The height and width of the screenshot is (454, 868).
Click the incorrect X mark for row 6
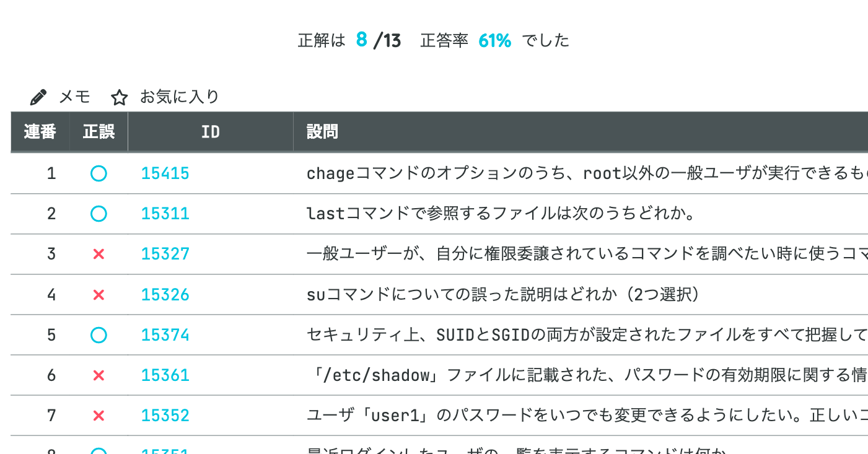[x=99, y=375]
